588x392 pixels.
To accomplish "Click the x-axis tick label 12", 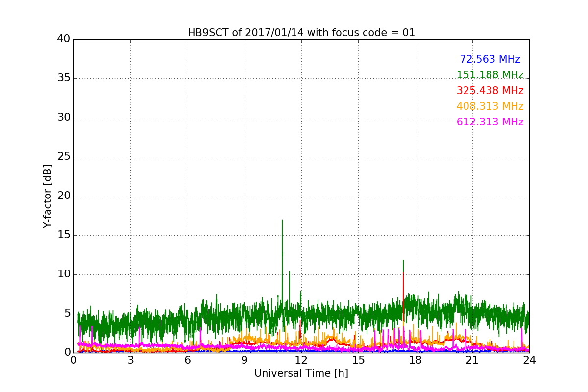I will [301, 360].
